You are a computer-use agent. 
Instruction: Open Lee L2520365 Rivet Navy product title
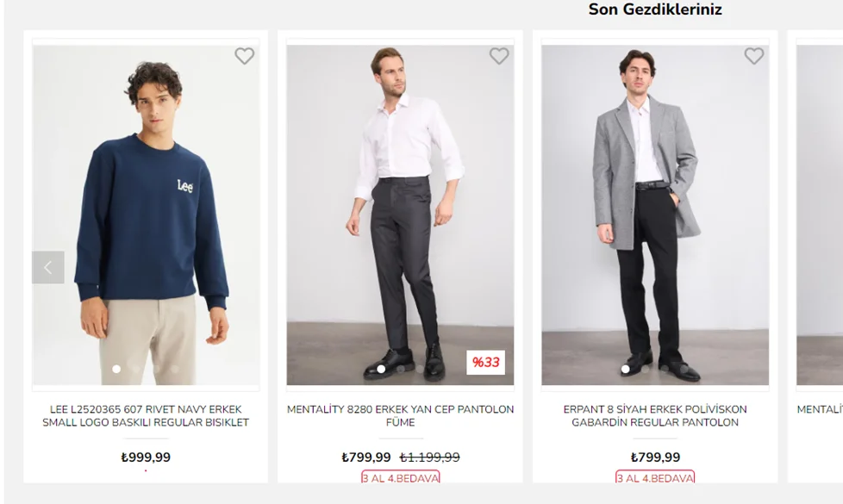coord(146,416)
